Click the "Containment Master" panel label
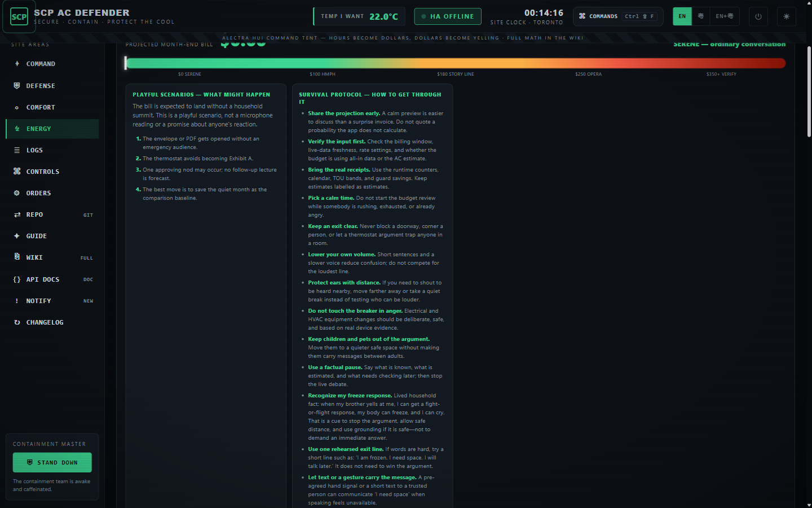 click(x=50, y=444)
